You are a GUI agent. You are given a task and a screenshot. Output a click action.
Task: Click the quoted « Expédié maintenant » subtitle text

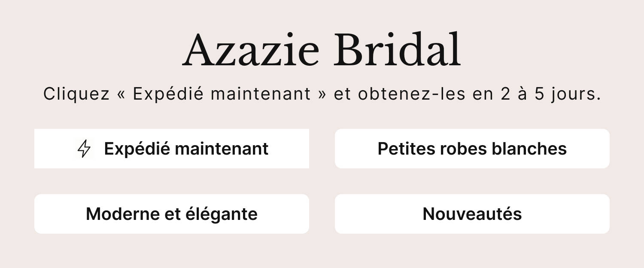coord(222,94)
